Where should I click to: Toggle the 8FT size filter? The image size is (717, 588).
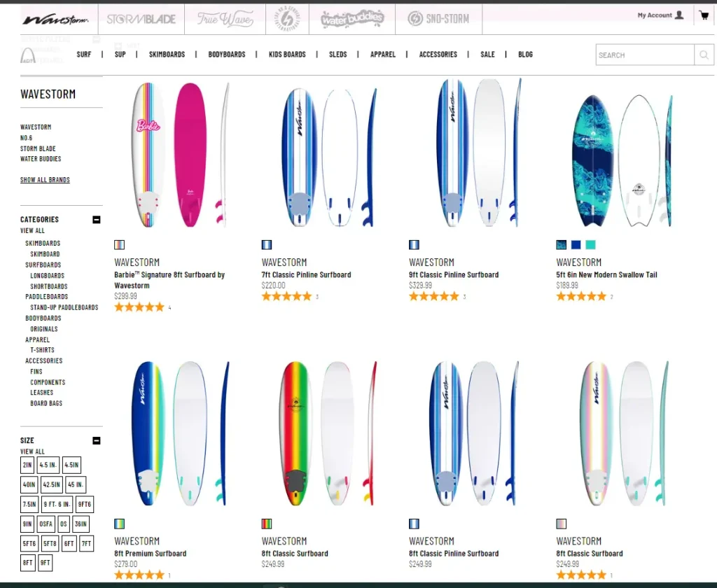[28, 562]
